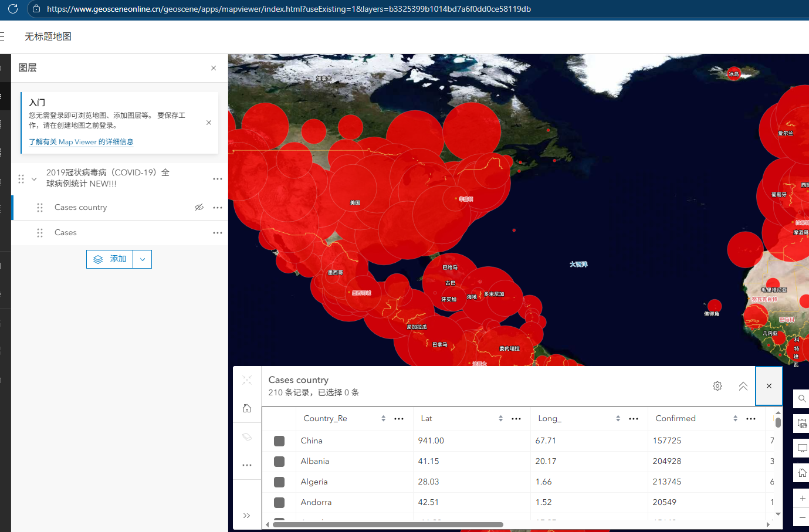Click the 无标题地图 map title
Viewport: 809px width, 532px height.
(x=48, y=36)
